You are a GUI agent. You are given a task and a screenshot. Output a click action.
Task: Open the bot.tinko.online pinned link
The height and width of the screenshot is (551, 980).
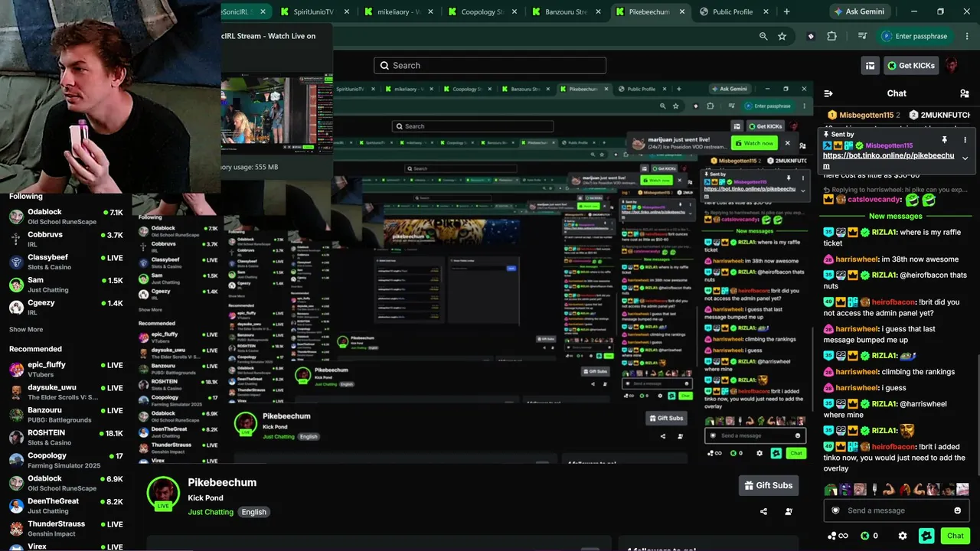[x=888, y=160]
